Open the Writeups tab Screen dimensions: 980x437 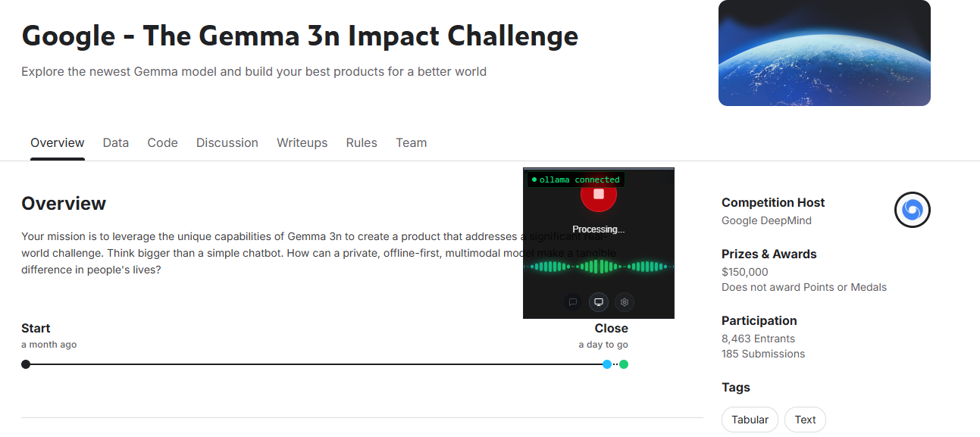pyautogui.click(x=302, y=142)
